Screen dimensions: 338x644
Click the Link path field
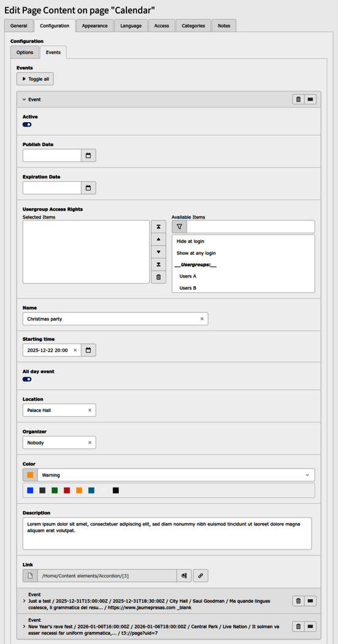[x=107, y=576]
